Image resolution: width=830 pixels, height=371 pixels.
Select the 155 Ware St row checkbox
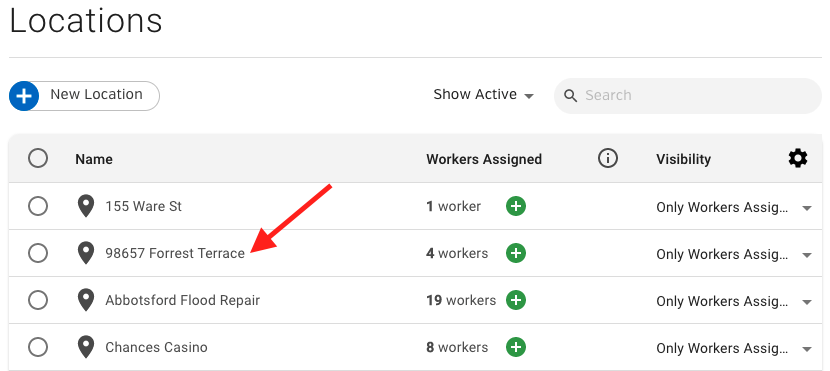coord(38,206)
